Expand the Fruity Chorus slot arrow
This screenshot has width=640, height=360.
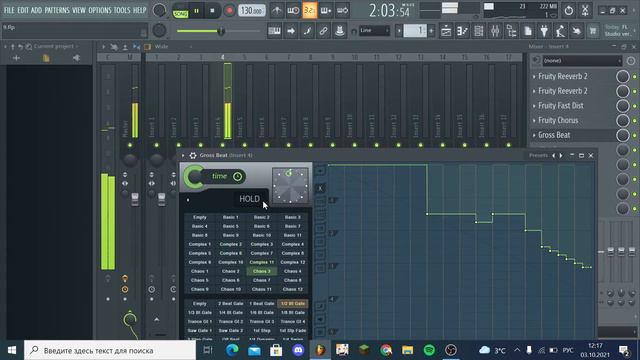(534, 120)
